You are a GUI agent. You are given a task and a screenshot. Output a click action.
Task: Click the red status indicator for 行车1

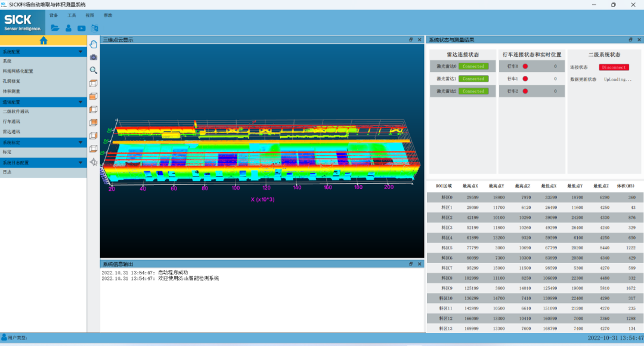click(525, 79)
